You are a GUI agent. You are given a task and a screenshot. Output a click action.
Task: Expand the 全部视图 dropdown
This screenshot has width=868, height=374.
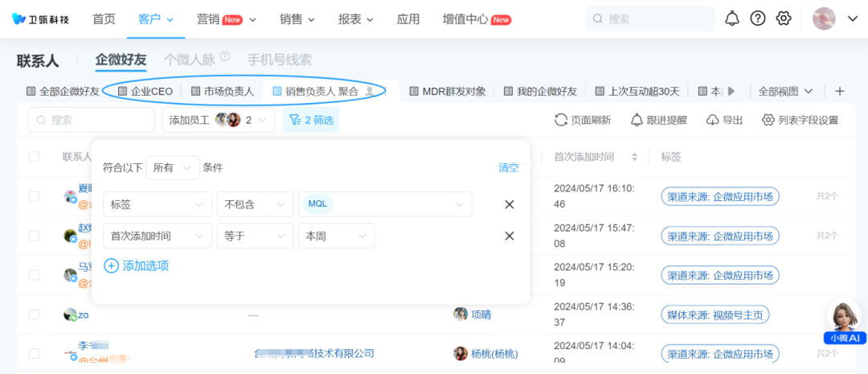tap(786, 91)
